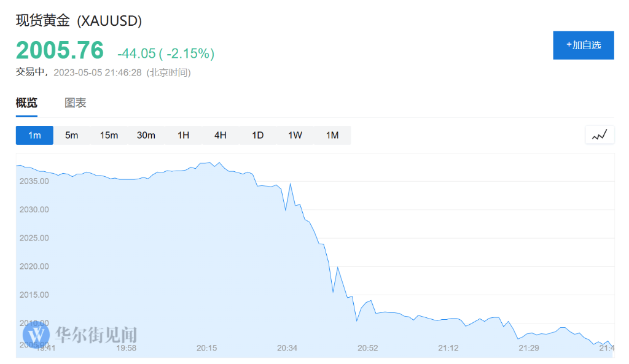
Task: Select the 1H timeframe
Action: 183,135
